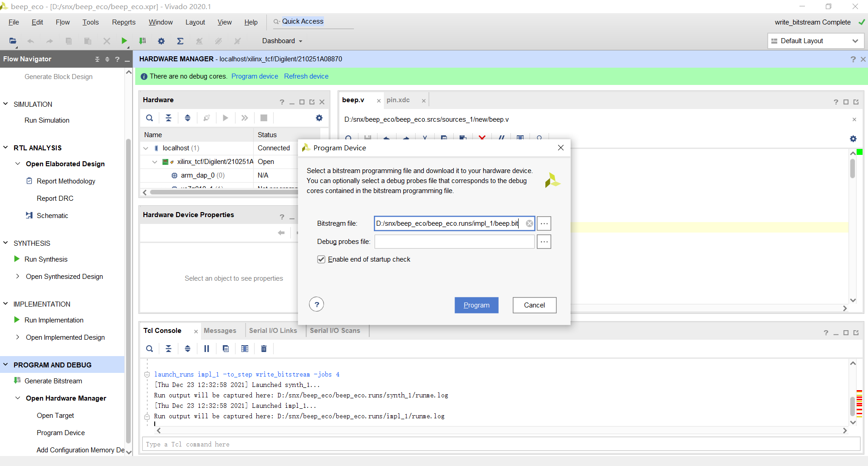
Task: Open Hardware panel settings gear
Action: (319, 118)
